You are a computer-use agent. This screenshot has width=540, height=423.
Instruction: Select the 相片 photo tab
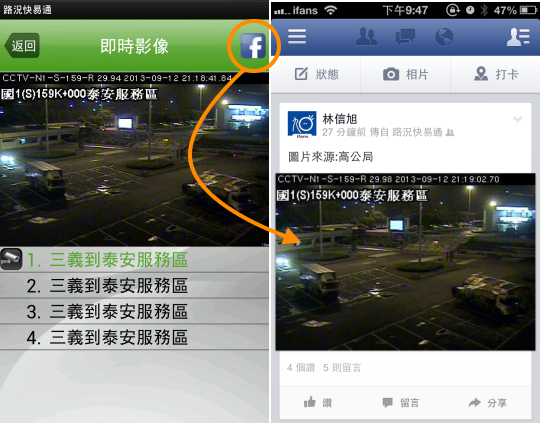(x=405, y=74)
